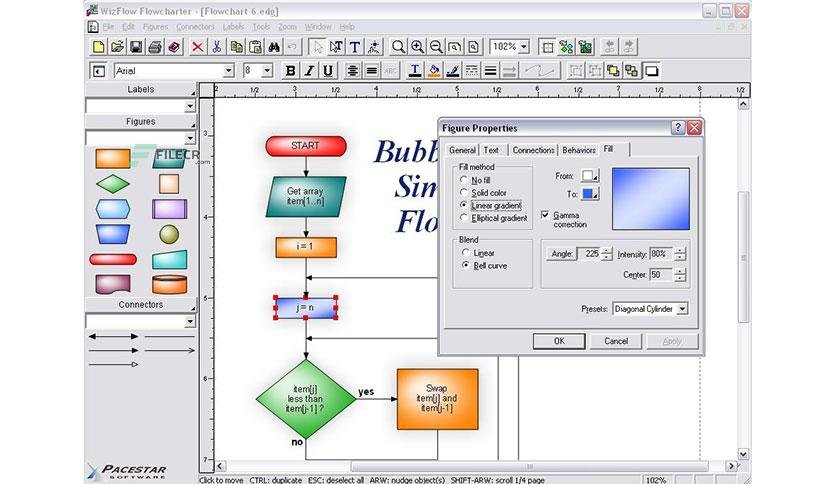Click the red X delete icon

197,47
